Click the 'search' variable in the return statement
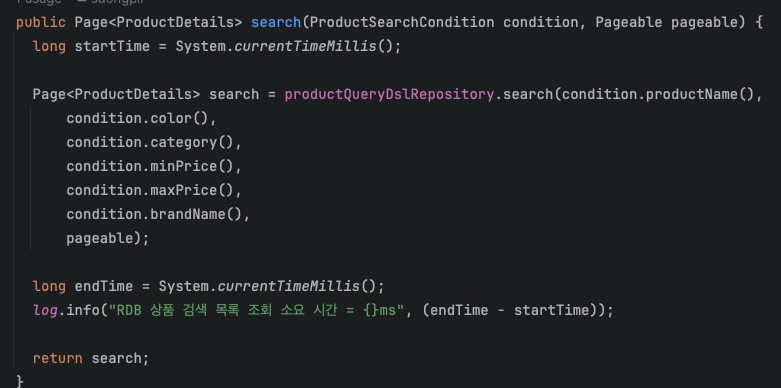781x388 pixels. click(116, 358)
